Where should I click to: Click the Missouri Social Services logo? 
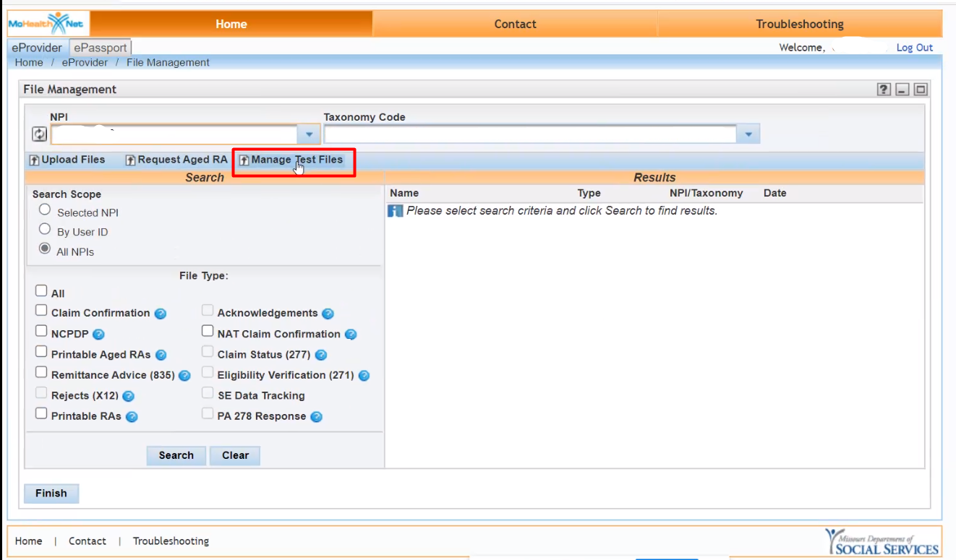pyautogui.click(x=882, y=541)
